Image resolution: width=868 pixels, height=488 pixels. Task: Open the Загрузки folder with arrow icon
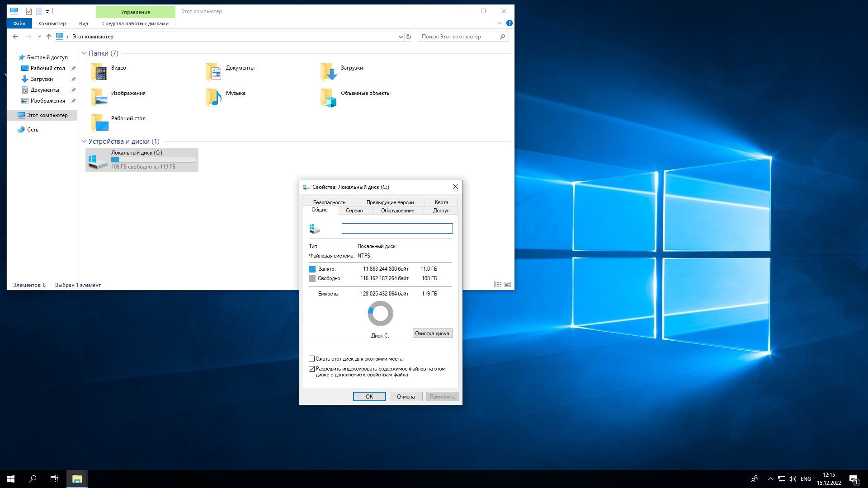[x=329, y=72]
